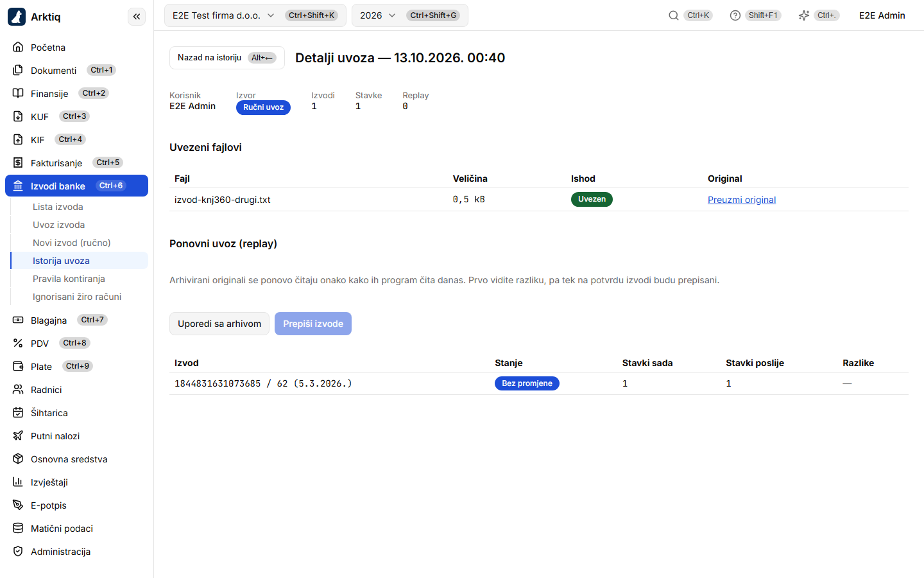Click the PDV percent icon

(x=18, y=343)
